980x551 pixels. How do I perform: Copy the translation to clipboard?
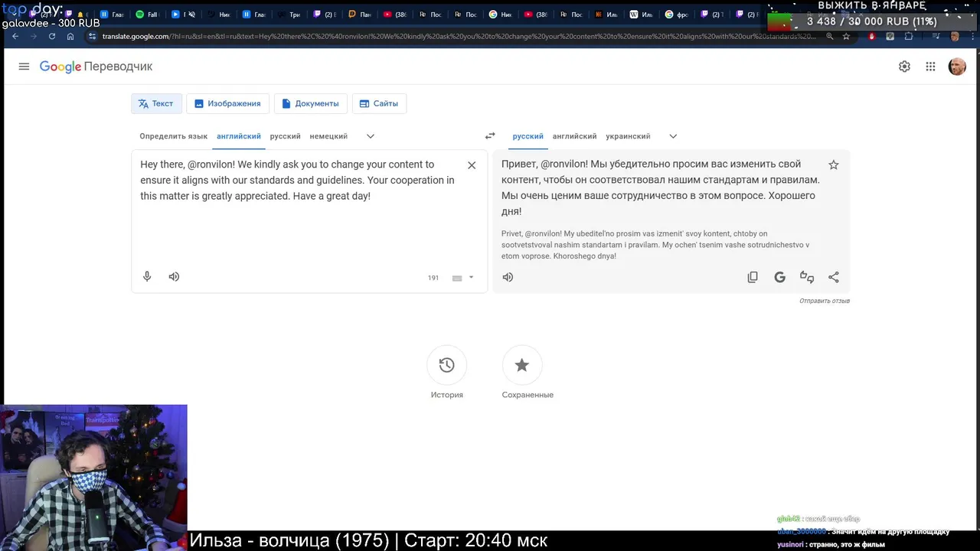coord(753,277)
